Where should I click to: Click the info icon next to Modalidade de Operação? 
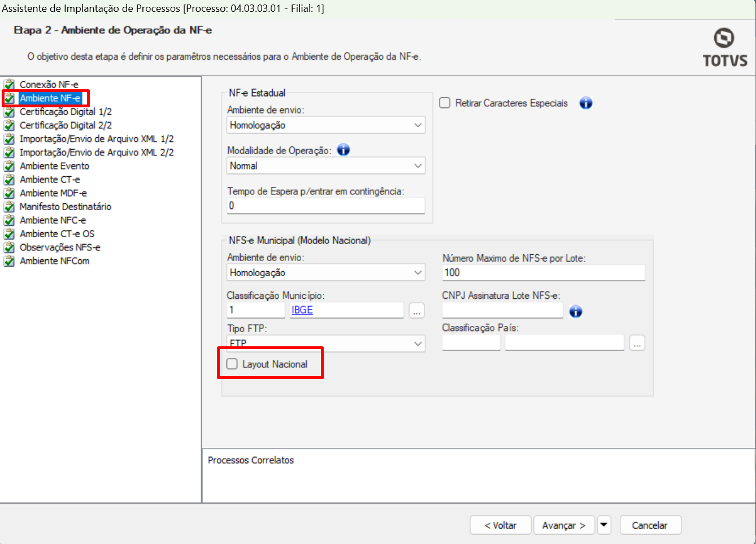tap(344, 150)
